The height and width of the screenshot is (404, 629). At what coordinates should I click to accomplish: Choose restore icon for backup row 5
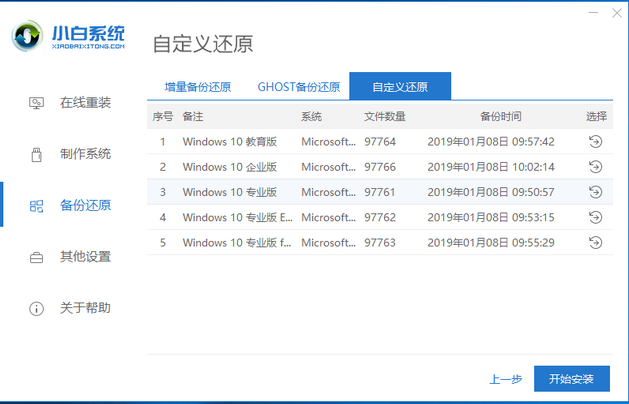click(x=595, y=243)
